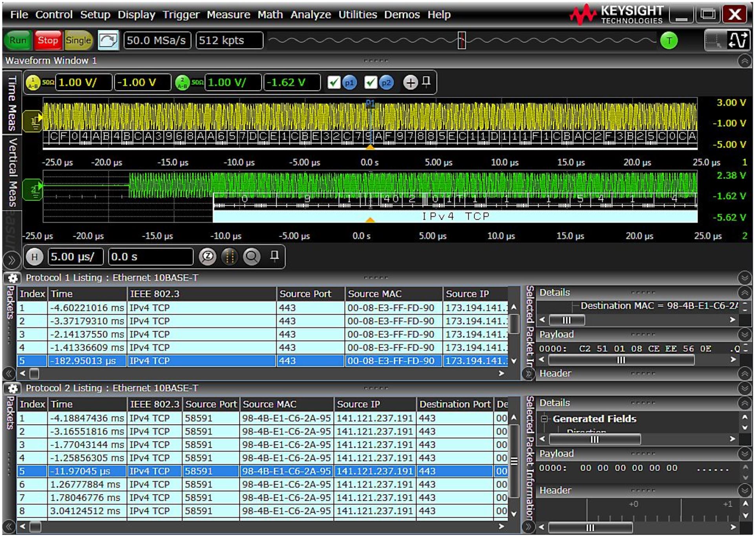Collapse Waveform Window 1 chevron
The width and height of the screenshot is (756, 538).
(x=745, y=61)
